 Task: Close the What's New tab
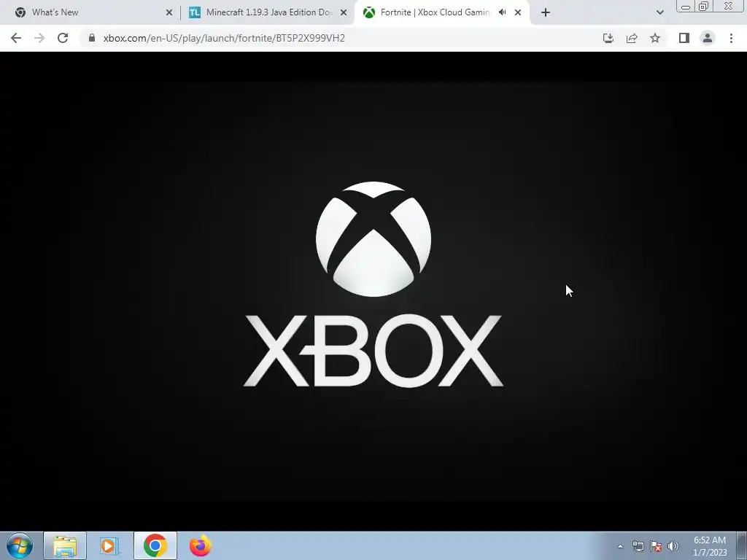[169, 13]
